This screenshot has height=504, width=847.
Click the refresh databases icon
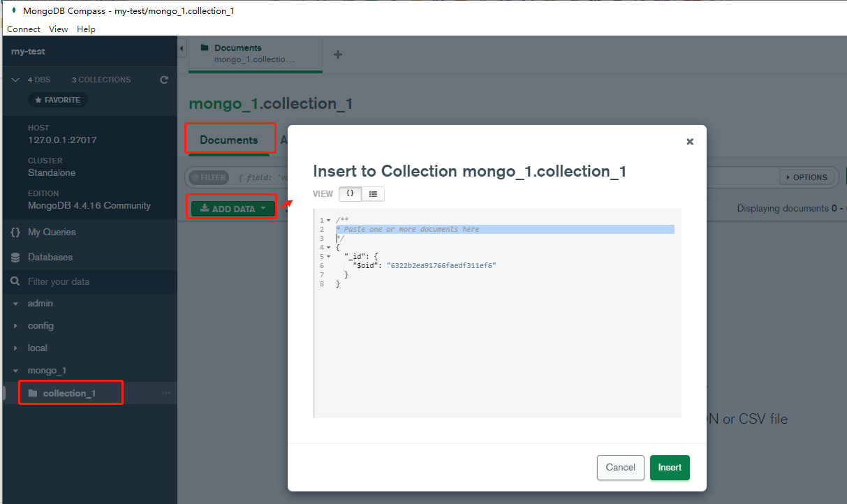pyautogui.click(x=164, y=80)
